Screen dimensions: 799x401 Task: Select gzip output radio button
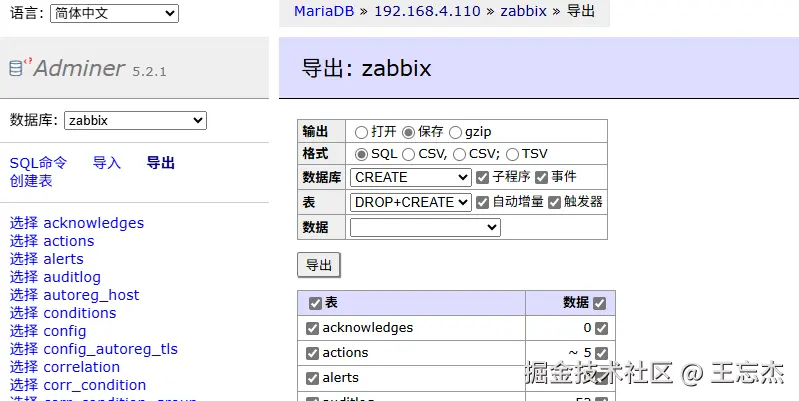(456, 132)
